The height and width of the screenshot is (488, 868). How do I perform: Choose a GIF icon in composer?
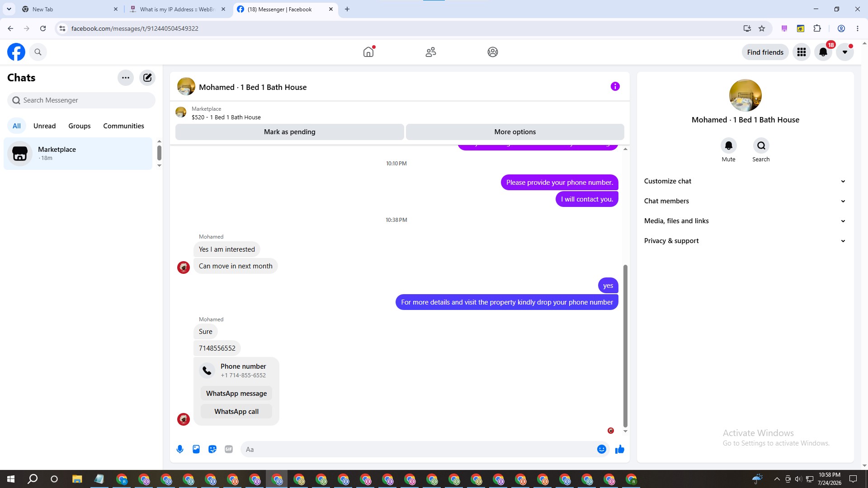(229, 449)
